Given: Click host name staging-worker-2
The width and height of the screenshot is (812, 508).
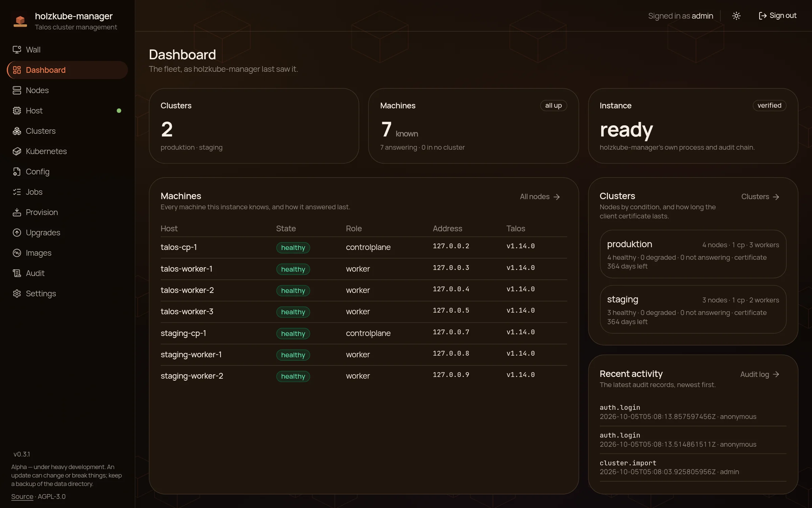Looking at the screenshot, I should (192, 376).
